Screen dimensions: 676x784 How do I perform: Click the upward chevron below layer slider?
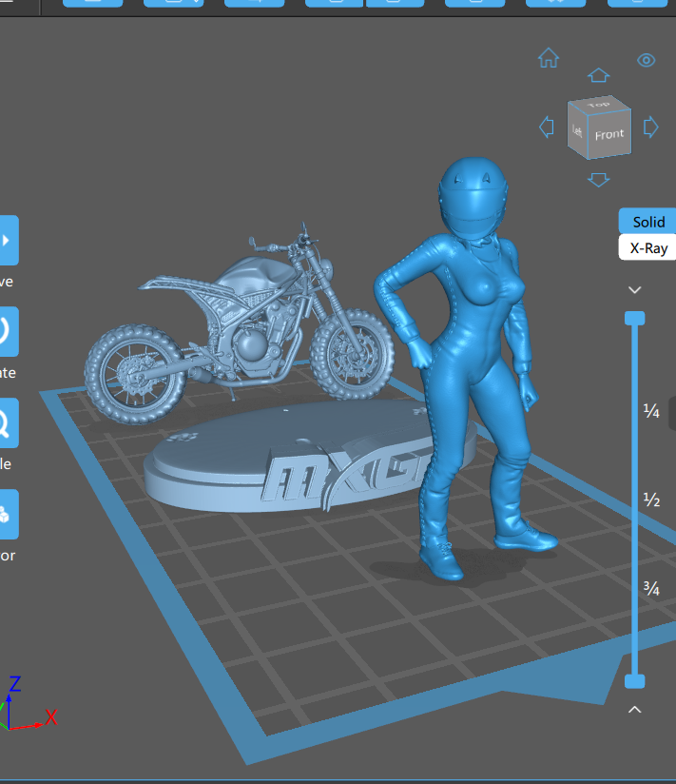click(x=634, y=709)
